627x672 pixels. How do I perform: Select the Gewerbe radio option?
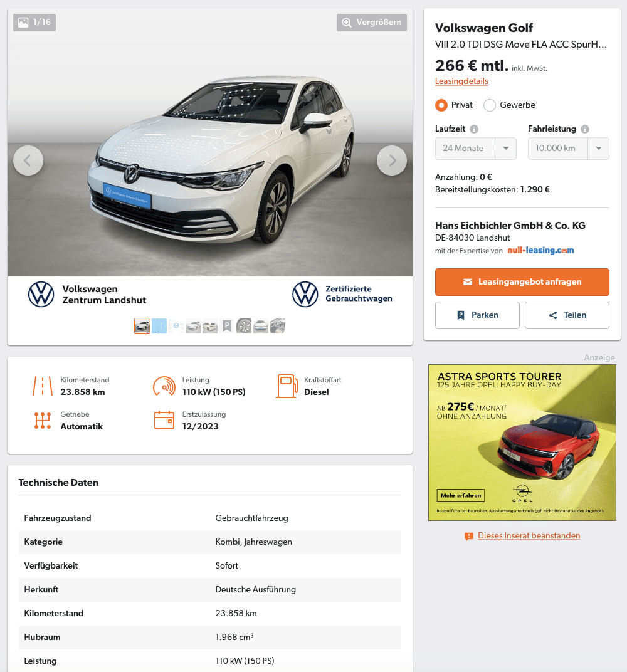[490, 105]
